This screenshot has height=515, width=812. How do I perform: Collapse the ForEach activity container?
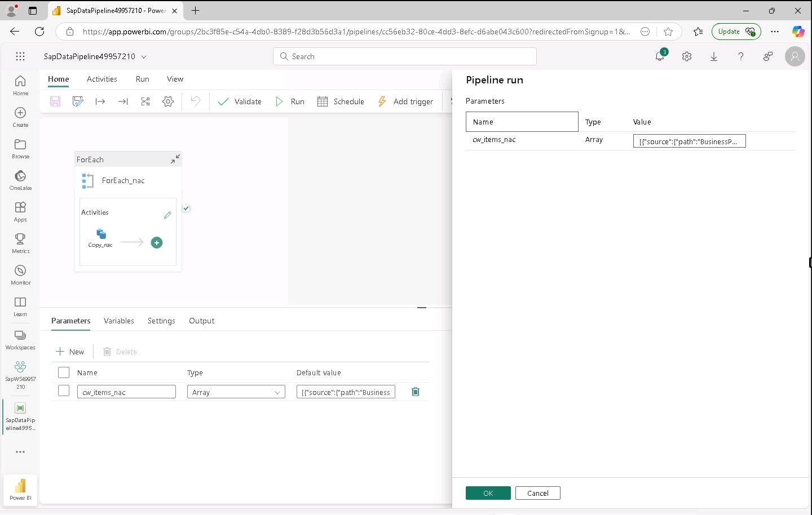[175, 159]
